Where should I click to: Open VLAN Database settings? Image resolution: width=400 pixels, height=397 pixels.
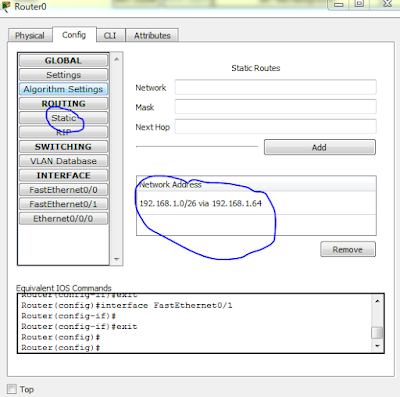63,161
